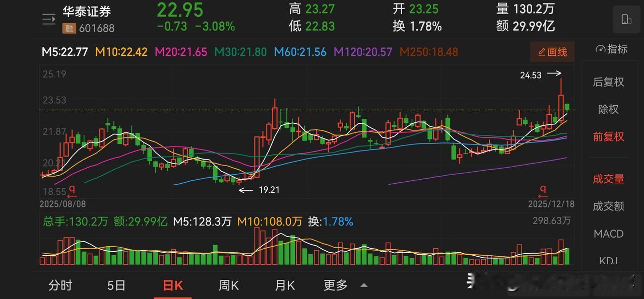Click the end date 2025/12/18

[551, 204]
